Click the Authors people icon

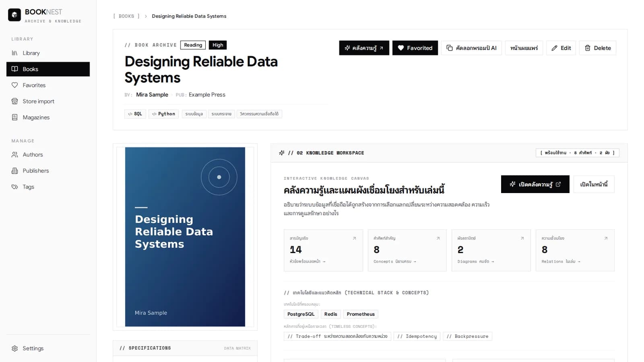[x=14, y=154]
